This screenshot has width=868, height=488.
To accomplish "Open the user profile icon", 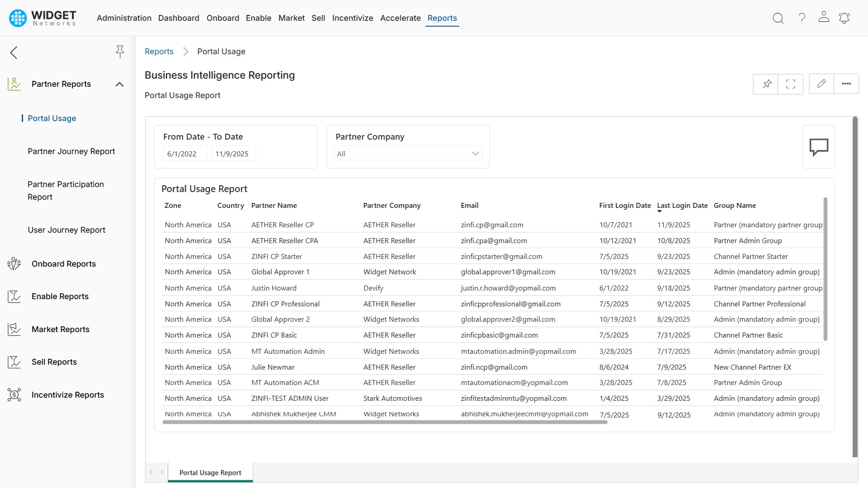I will pos(824,18).
